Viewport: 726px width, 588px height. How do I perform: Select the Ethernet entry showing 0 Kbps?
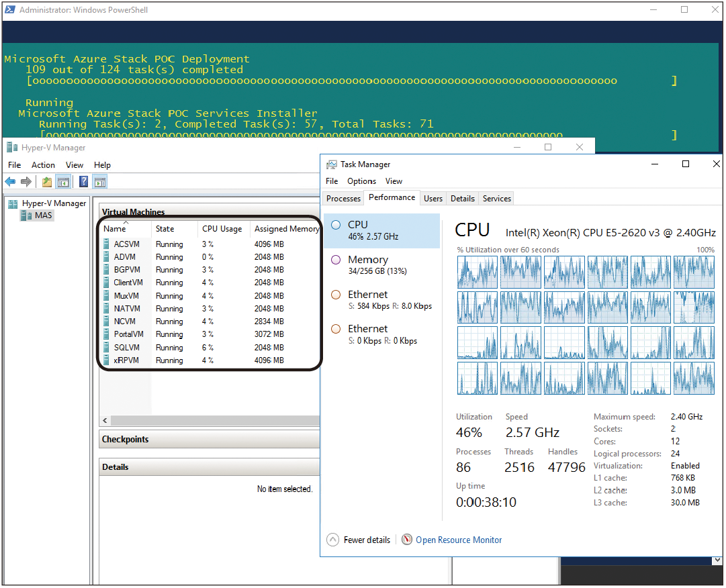coord(381,335)
